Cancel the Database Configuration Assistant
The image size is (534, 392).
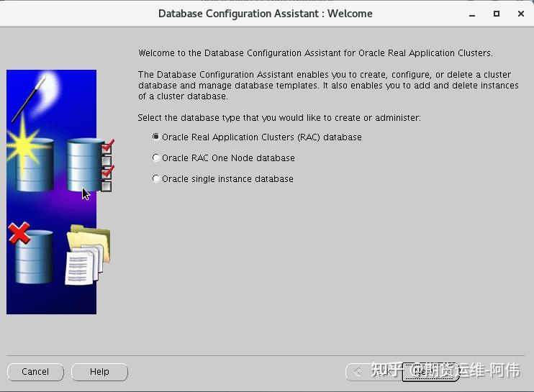[x=35, y=372]
